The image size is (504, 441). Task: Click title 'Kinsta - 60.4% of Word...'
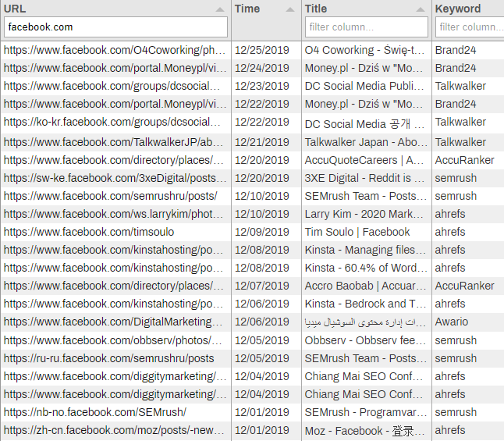click(366, 268)
